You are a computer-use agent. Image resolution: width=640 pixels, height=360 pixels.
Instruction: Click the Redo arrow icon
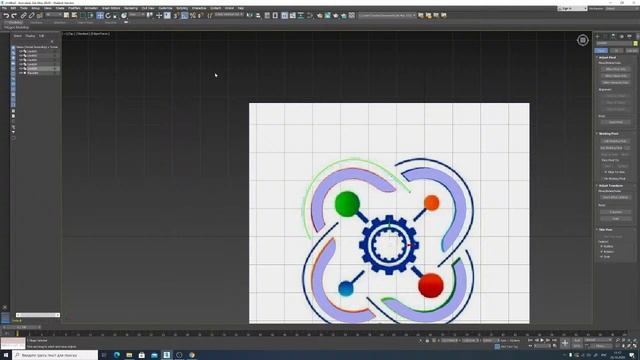(x=14, y=16)
